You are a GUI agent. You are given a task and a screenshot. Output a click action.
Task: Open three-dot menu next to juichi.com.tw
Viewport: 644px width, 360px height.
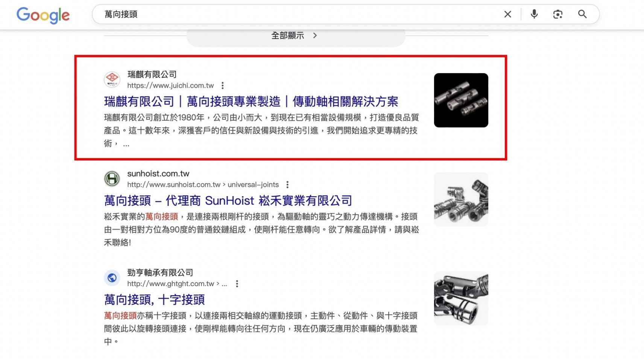pos(223,85)
